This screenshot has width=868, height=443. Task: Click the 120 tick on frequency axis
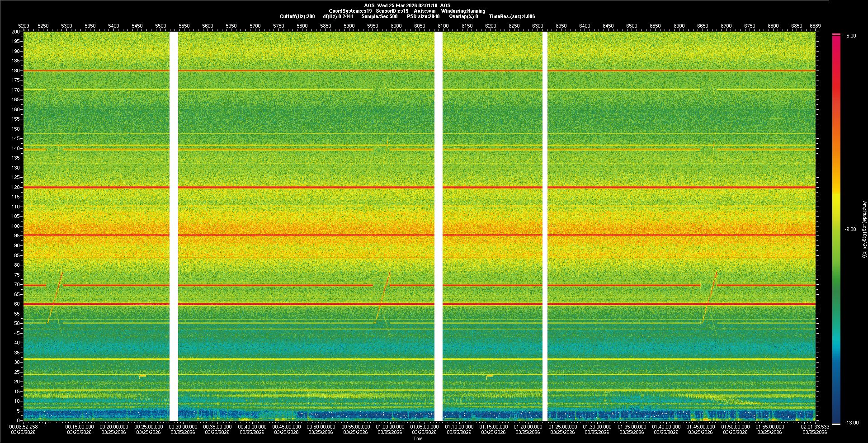pyautogui.click(x=16, y=187)
